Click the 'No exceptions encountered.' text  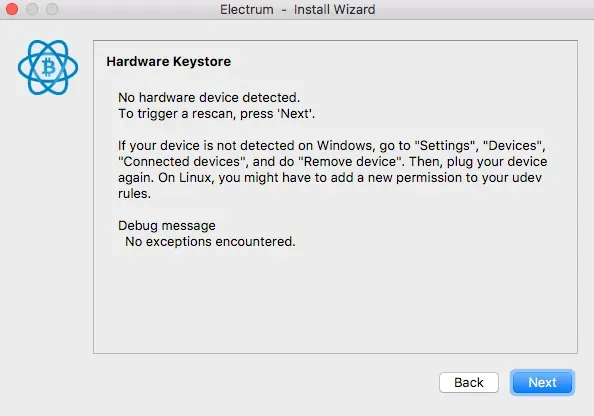(210, 241)
